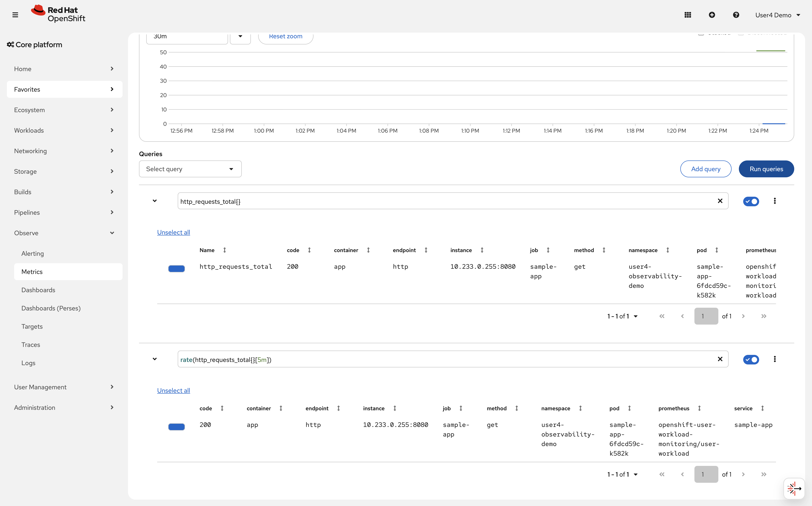The height and width of the screenshot is (506, 812).
Task: Clear the rate query using its X icon
Action: point(720,359)
